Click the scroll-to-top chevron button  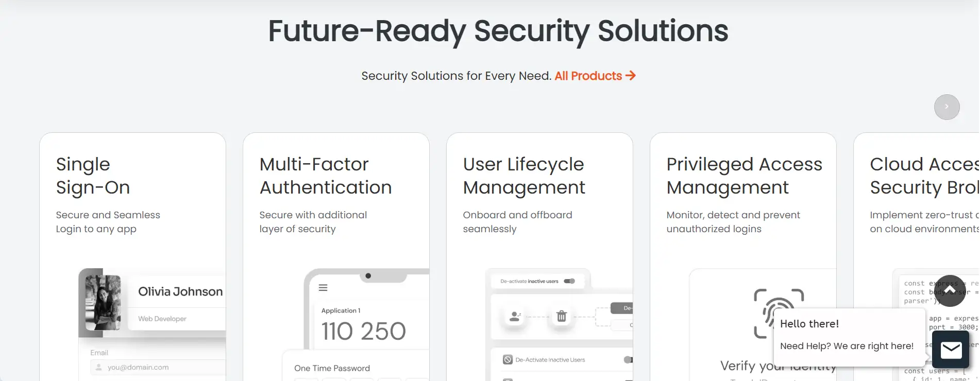(950, 291)
